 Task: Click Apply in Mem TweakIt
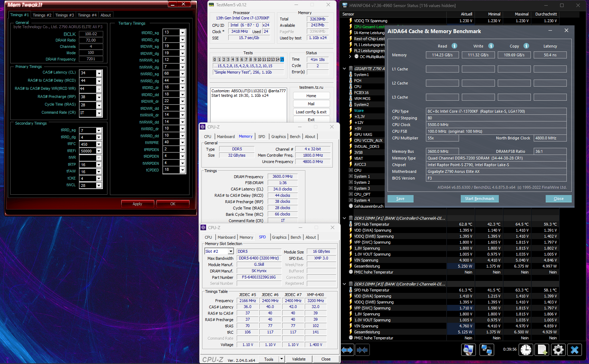pos(137,204)
